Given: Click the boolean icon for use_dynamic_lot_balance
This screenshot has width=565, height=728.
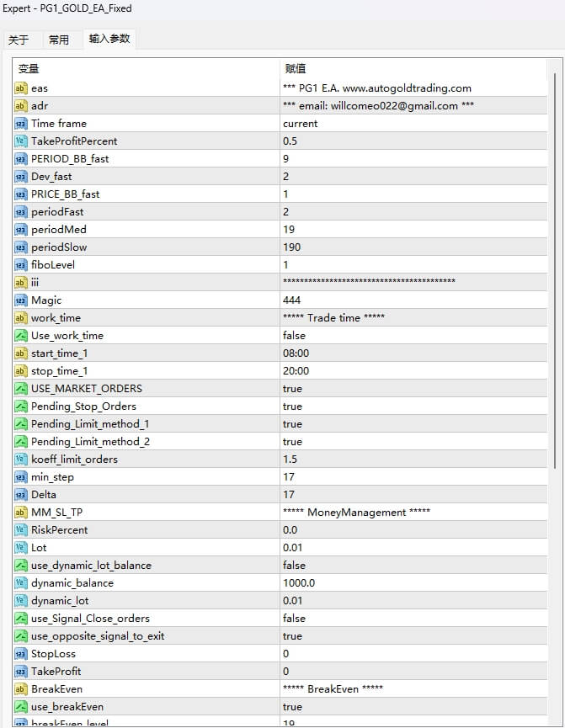Looking at the screenshot, I should pyautogui.click(x=20, y=565).
